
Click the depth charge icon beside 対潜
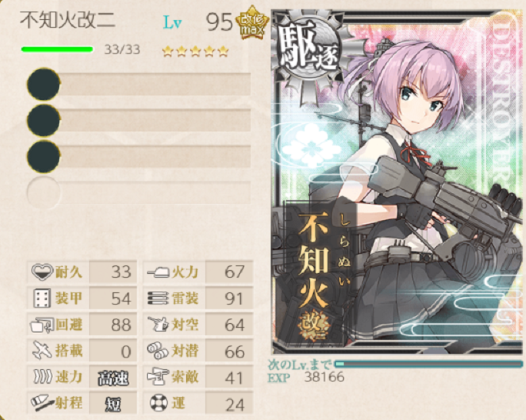pyautogui.click(x=158, y=351)
